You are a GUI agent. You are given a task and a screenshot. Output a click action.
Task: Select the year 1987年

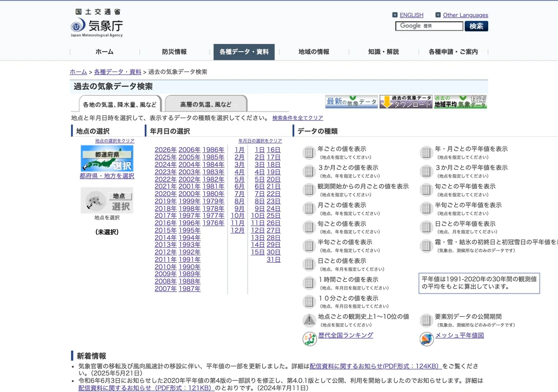[189, 289]
